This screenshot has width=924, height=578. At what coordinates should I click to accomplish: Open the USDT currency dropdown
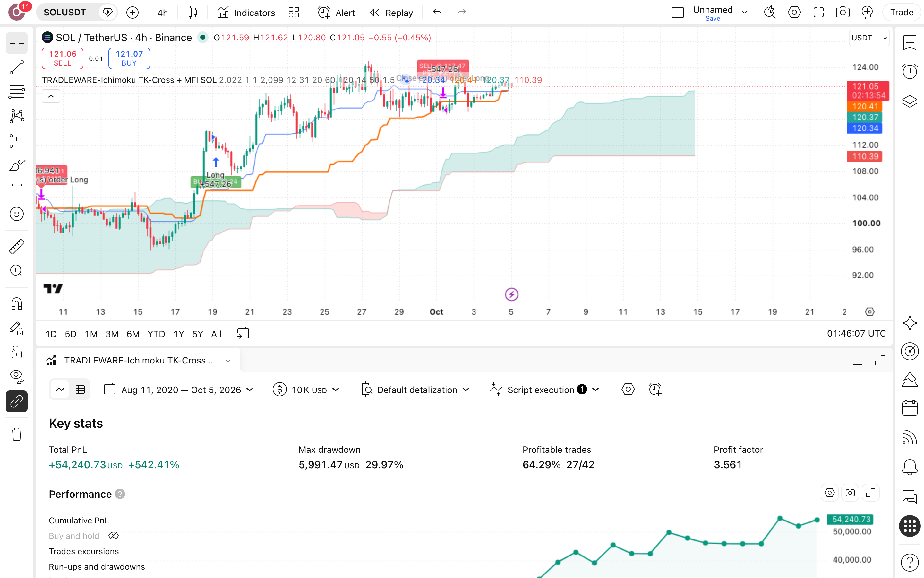coord(869,38)
